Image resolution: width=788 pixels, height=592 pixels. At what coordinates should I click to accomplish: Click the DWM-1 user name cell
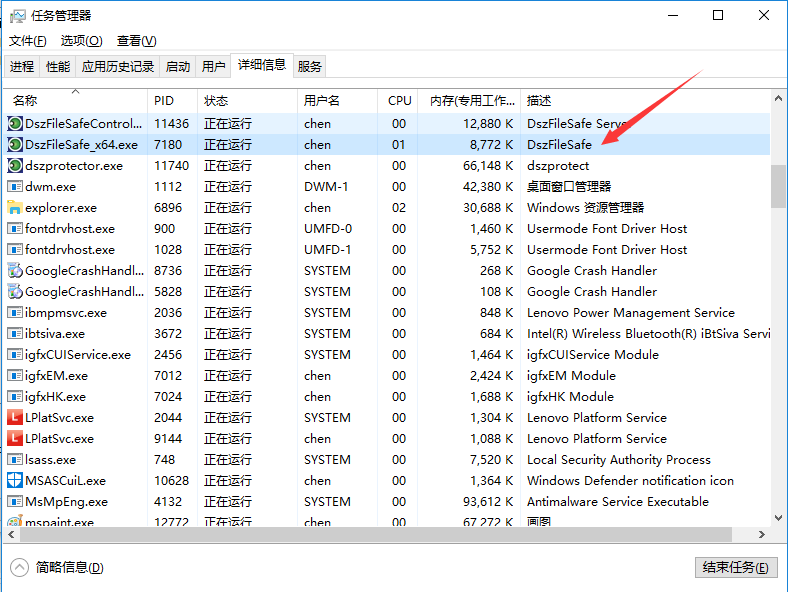(326, 187)
